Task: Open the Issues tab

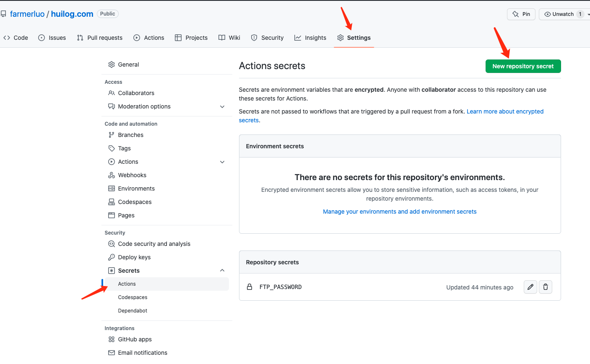Action: pos(52,38)
